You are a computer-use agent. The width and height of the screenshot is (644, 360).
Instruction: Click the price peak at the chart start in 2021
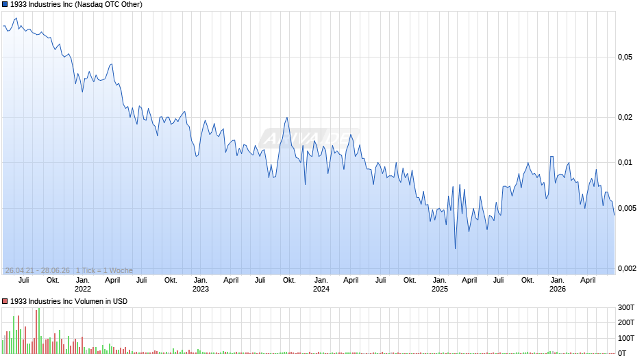coord(16,18)
